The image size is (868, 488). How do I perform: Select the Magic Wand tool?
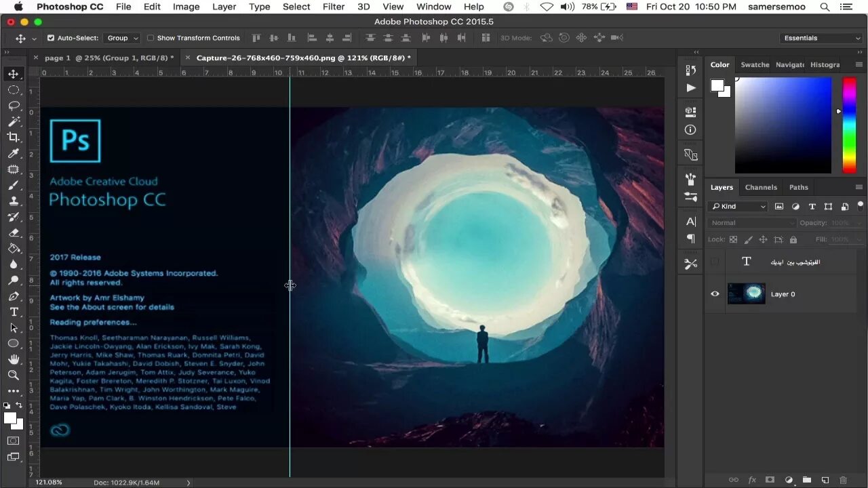14,121
